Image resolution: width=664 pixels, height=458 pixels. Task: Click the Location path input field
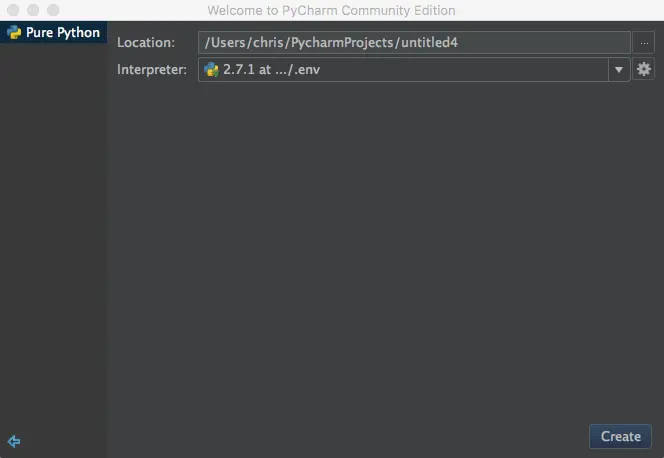pyautogui.click(x=414, y=42)
